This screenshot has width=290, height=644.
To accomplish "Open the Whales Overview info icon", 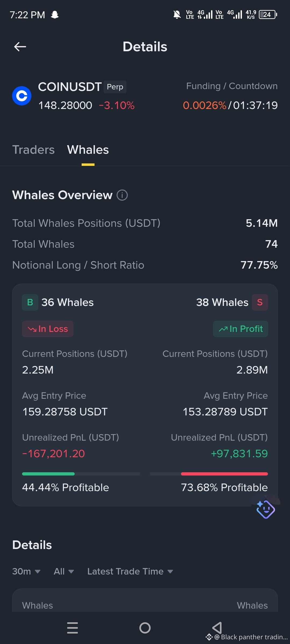I will click(122, 195).
